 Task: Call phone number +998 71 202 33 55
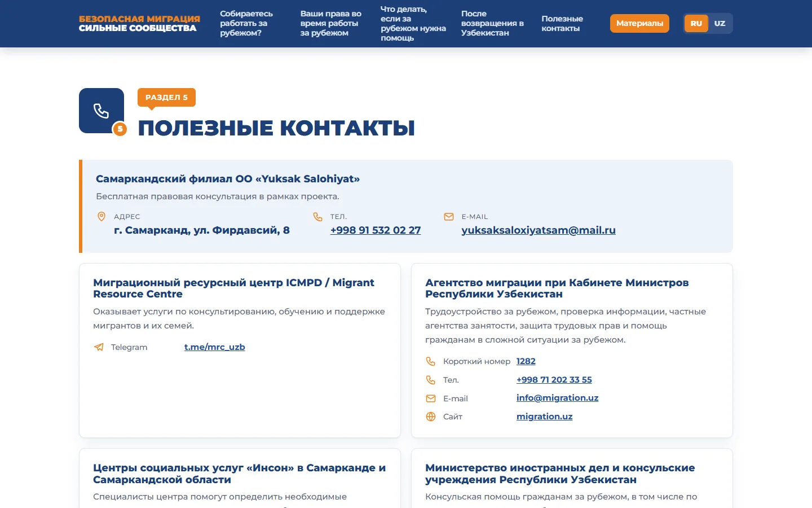point(554,380)
